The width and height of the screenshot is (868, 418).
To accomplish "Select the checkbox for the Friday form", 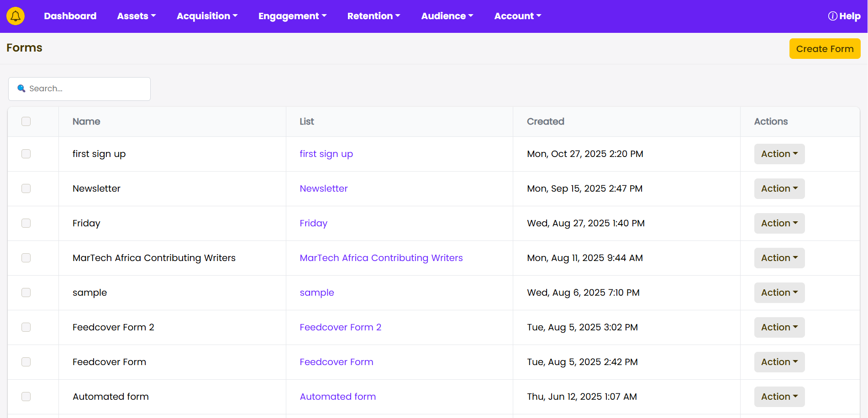I will pos(26,223).
